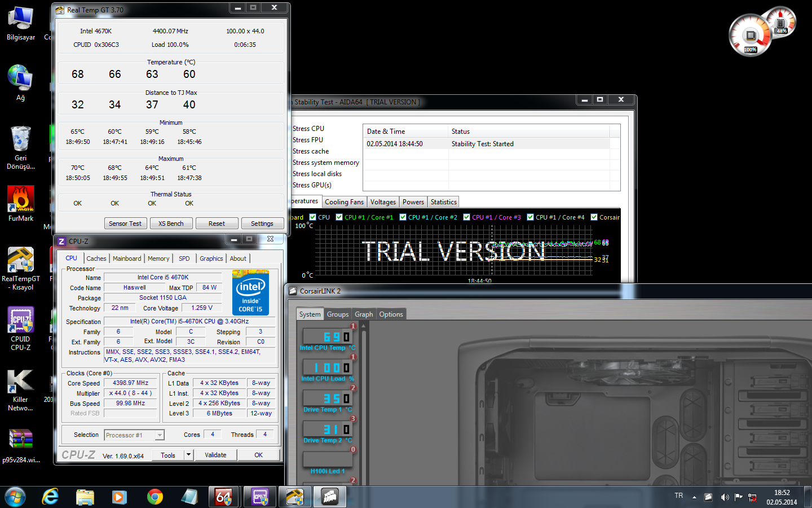This screenshot has height=508, width=812.
Task: Click the volume speaker tray icon
Action: [x=725, y=497]
